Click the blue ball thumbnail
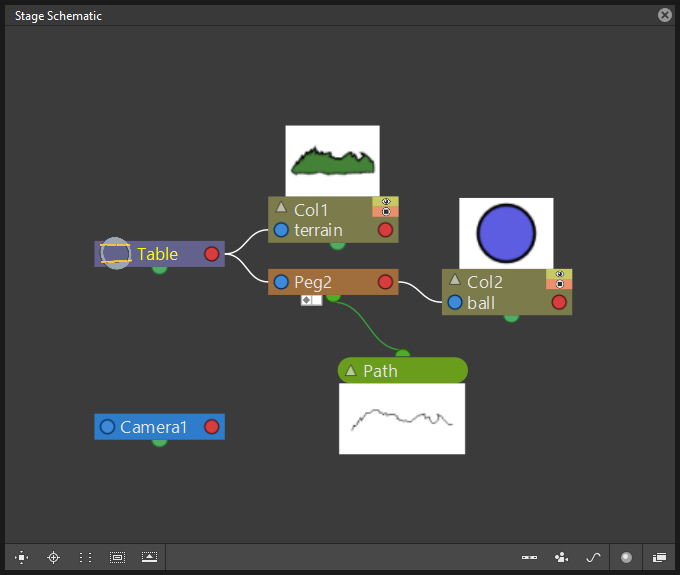Screen dimensions: 680x575 pyautogui.click(x=506, y=233)
